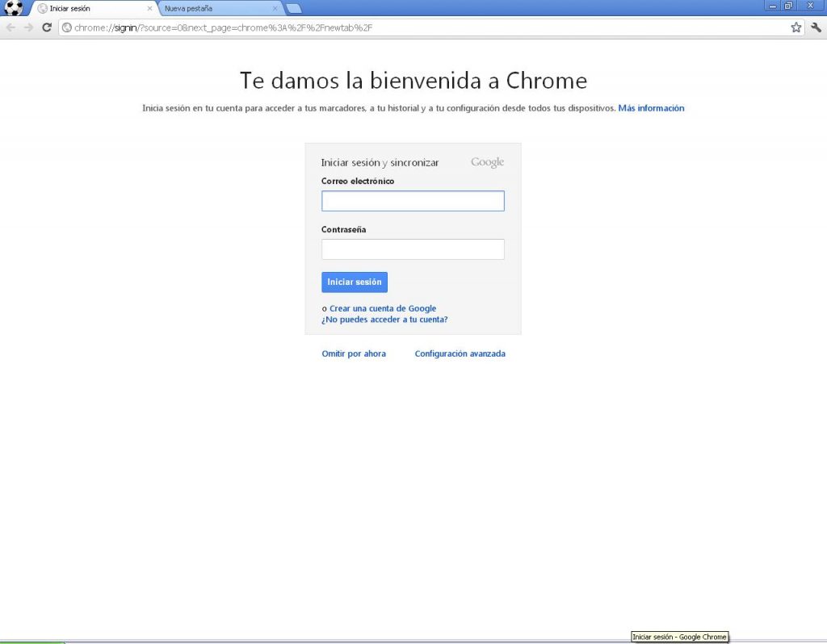Click Omitir por ahora link

click(354, 353)
